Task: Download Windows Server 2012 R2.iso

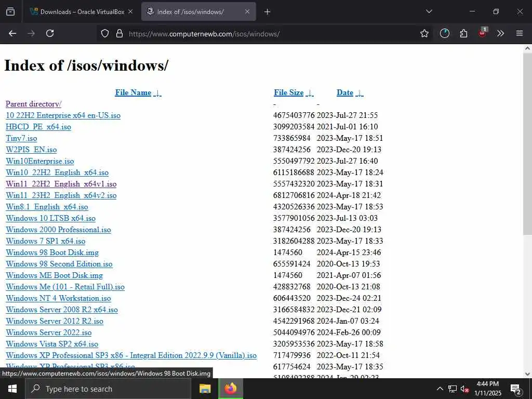Action: coord(55,321)
